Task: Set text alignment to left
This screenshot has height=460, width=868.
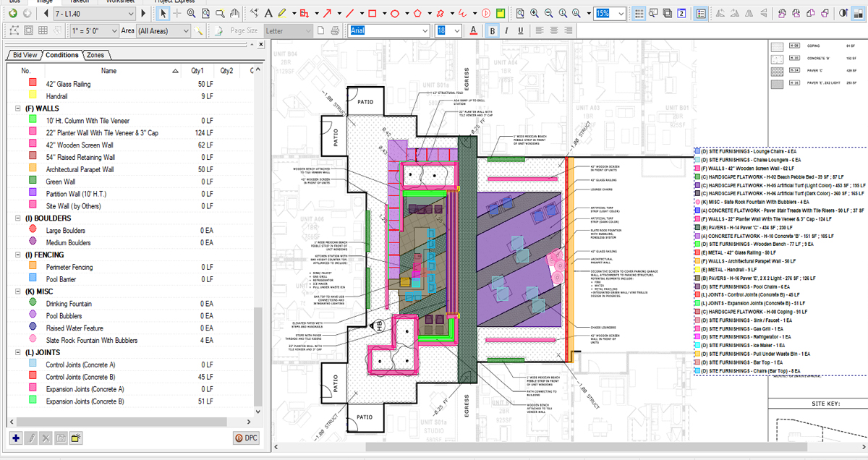Action: tap(540, 30)
